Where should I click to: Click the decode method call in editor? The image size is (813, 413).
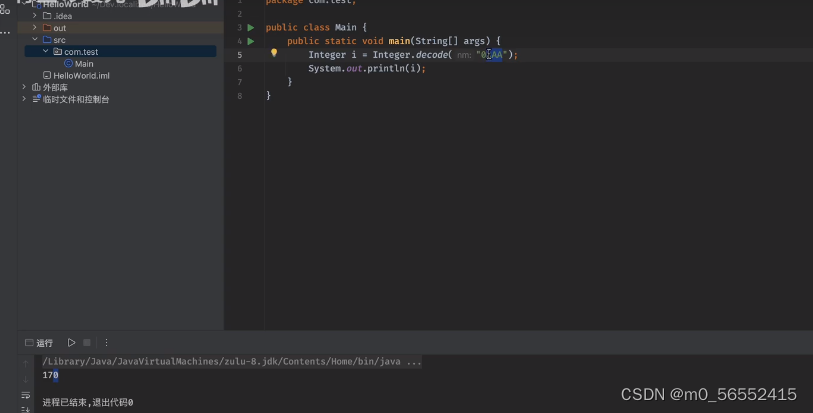[x=432, y=55]
